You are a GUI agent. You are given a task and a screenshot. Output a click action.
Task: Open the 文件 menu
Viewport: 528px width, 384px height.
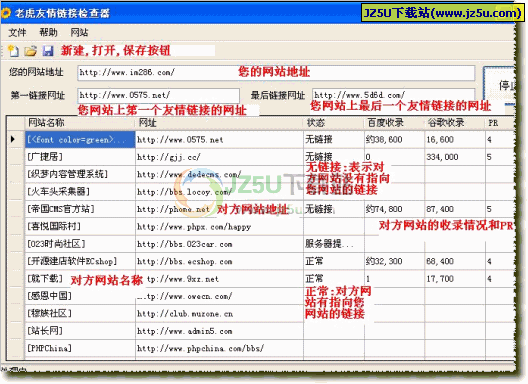17,33
